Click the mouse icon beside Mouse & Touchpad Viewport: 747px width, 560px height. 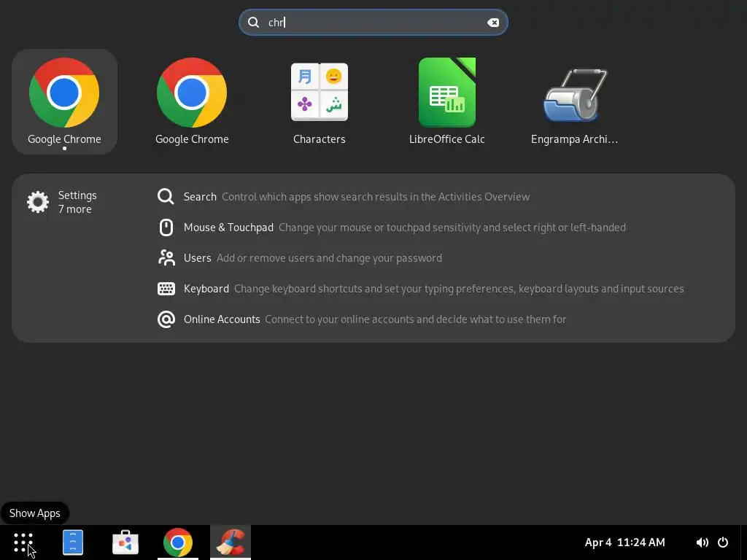[x=166, y=227]
